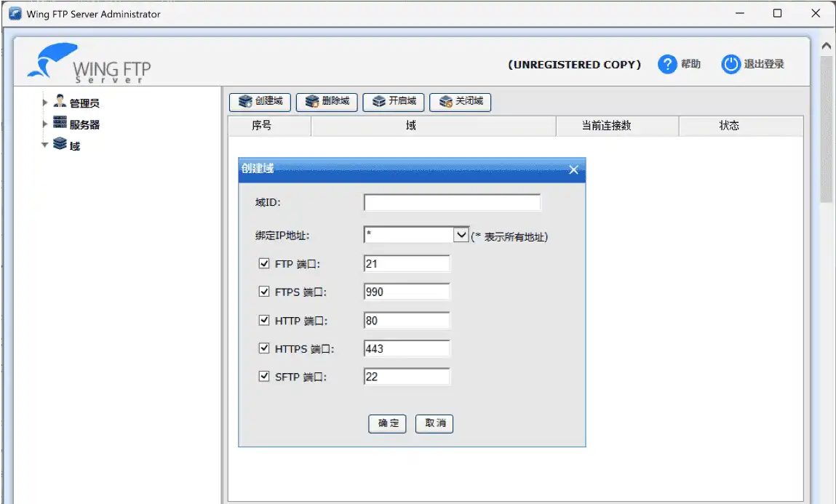Image resolution: width=836 pixels, height=504 pixels.
Task: Uncheck the FTP 端口 checkbox
Action: click(264, 263)
